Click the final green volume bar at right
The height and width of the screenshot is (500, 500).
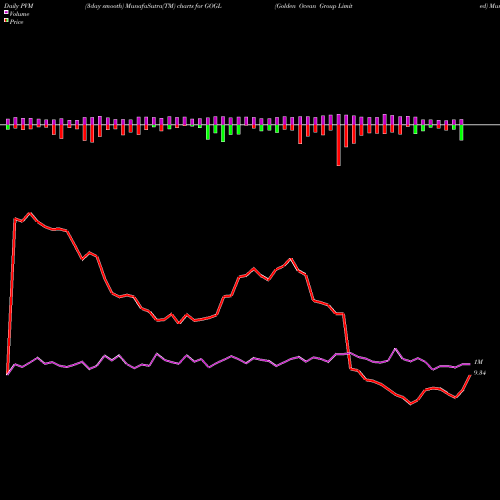pos(461,132)
